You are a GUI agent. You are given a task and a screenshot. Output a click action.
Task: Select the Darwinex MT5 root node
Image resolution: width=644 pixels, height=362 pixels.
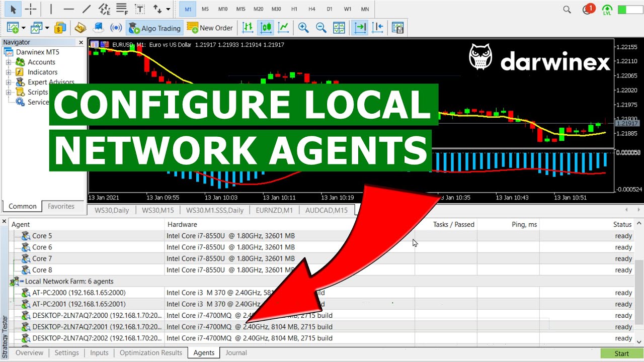tap(31, 52)
